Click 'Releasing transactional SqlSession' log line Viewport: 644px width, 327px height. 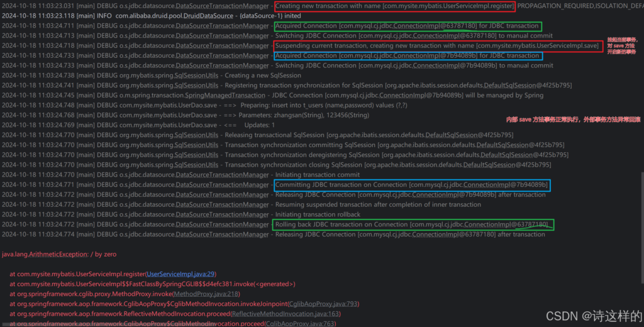click(x=257, y=135)
